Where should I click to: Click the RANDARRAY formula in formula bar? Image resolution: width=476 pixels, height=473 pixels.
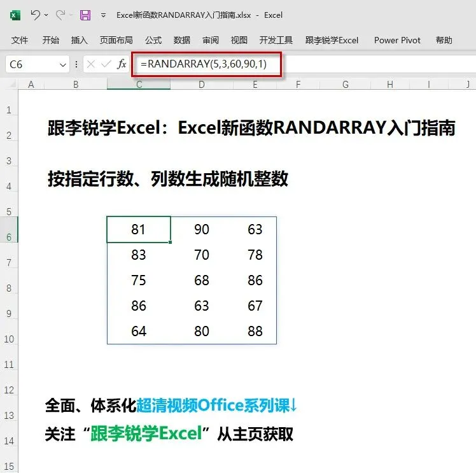[x=204, y=64]
